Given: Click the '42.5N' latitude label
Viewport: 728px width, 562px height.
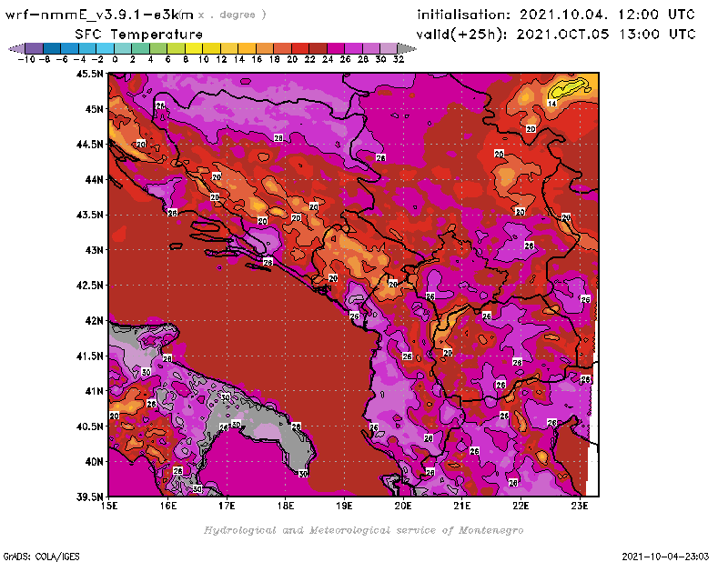Looking at the screenshot, I should coord(89,286).
